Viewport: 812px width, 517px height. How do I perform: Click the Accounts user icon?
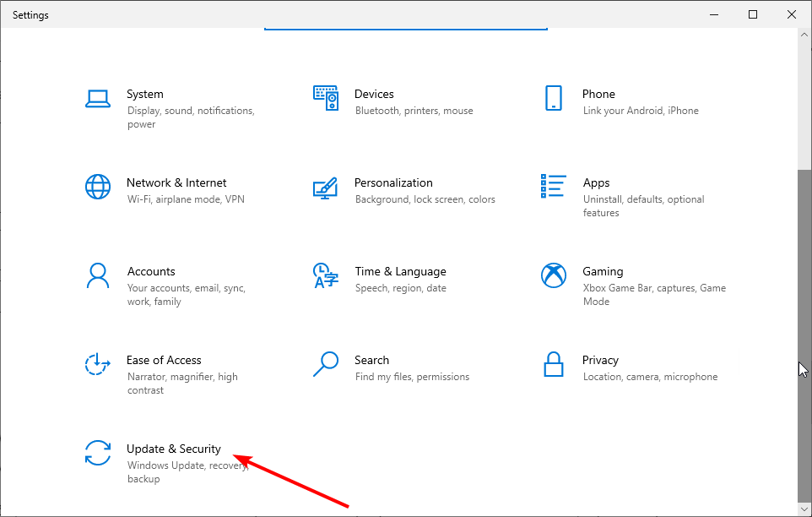(x=98, y=275)
